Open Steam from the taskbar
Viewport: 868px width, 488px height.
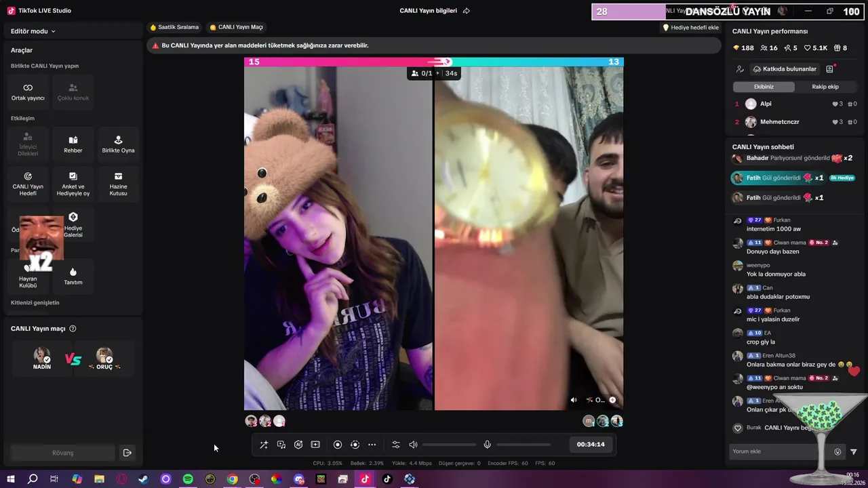143,479
